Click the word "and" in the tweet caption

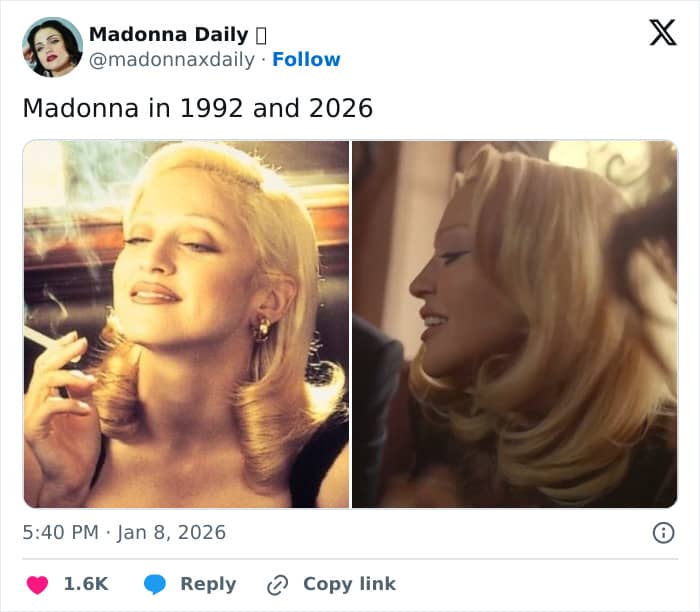pos(277,108)
